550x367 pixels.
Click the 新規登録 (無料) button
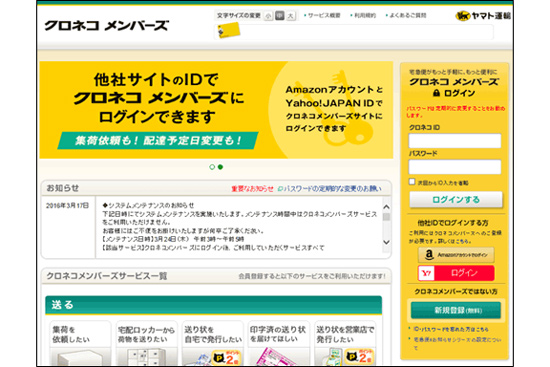coord(456,310)
